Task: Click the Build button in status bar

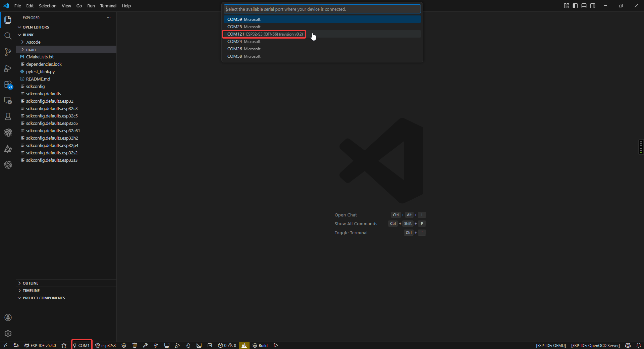Action: coord(260,345)
